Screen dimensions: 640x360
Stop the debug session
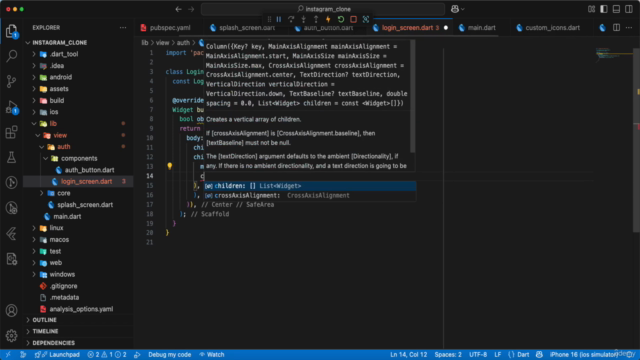(353, 19)
